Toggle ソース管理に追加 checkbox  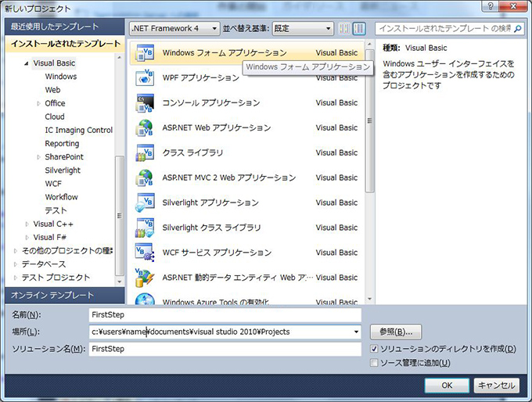(x=374, y=363)
